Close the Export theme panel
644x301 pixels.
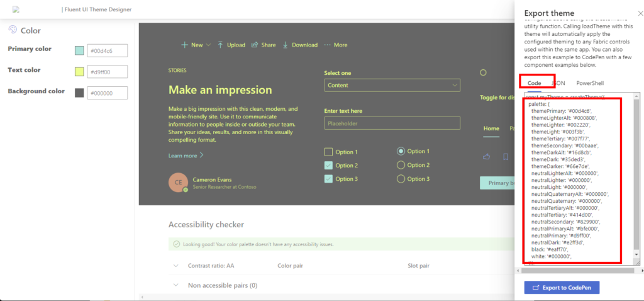click(640, 14)
